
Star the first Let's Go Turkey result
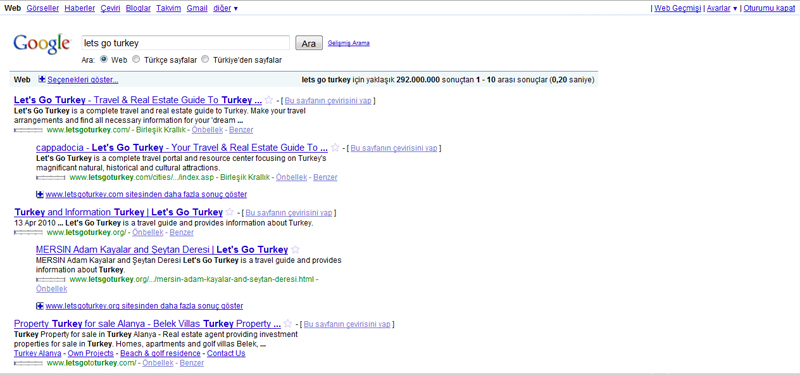(x=269, y=100)
